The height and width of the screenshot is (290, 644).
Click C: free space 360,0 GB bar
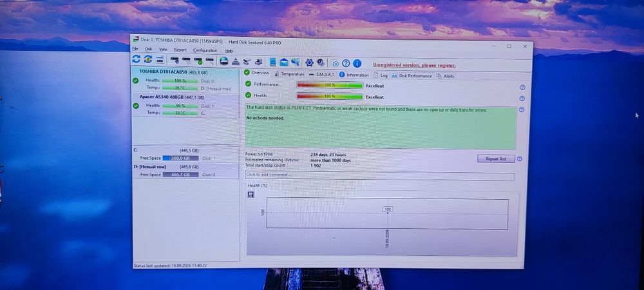click(180, 158)
